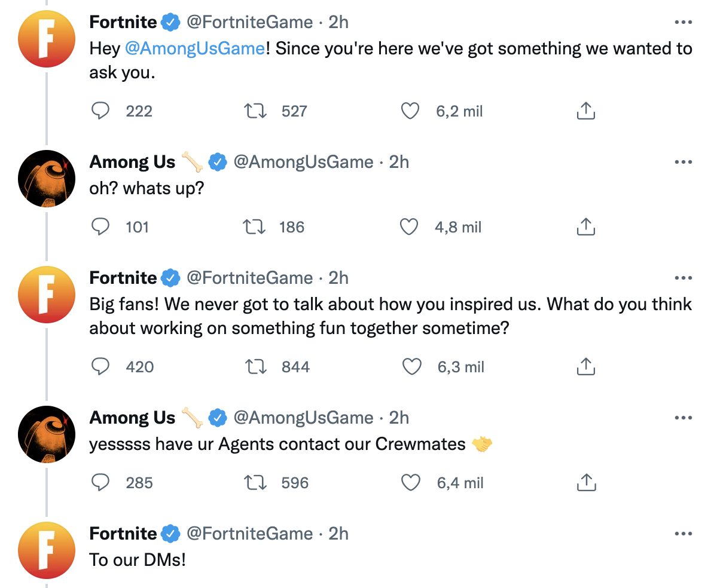Image resolution: width=714 pixels, height=588 pixels.
Task: Retweet the tweet with 844 retweets
Action: coord(256,367)
